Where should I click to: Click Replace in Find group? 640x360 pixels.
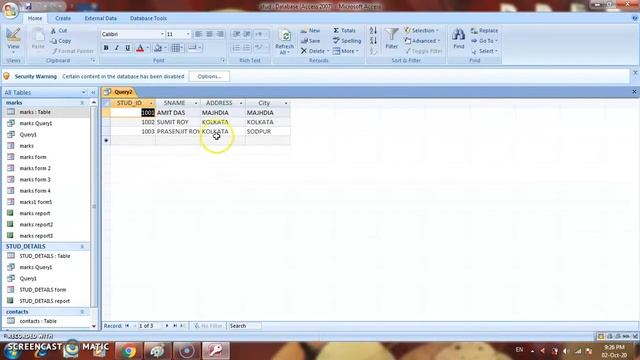(x=484, y=31)
